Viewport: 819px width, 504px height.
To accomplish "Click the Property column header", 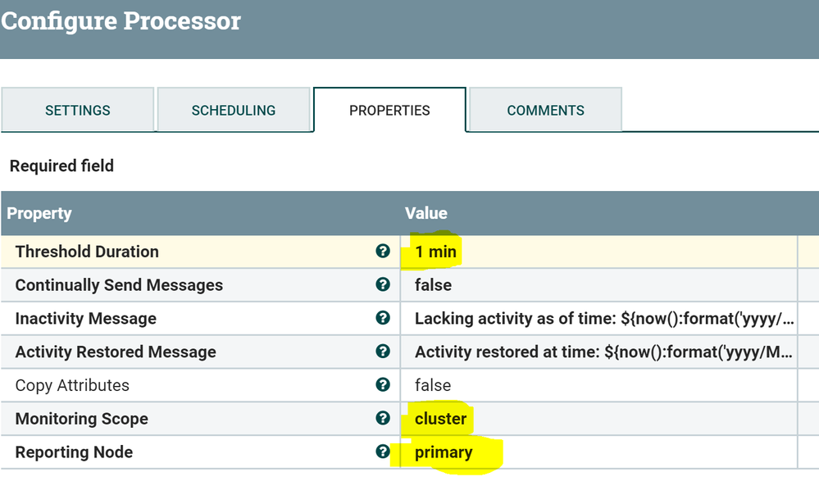I will [x=38, y=213].
